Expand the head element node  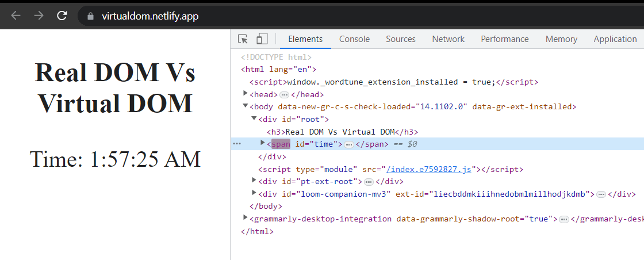tap(246, 94)
